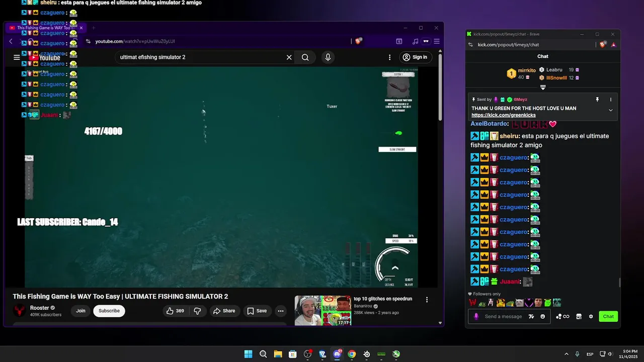Open the Kick emoji picker smiley
Image resolution: width=644 pixels, height=362 pixels.
tap(542, 317)
